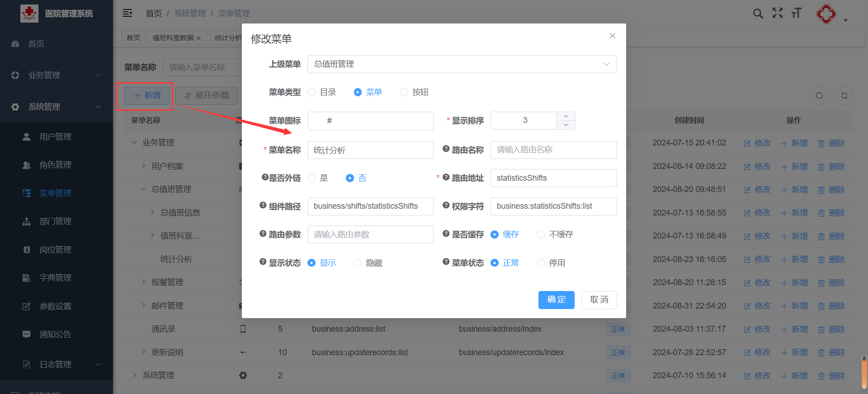
Task: Toggle fullscreen mode icon in header
Action: click(777, 14)
